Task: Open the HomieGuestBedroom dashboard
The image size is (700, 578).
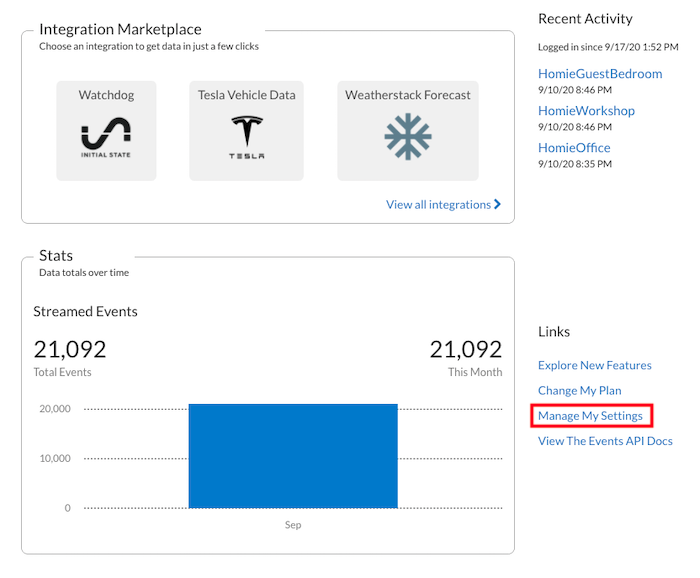Action: (600, 74)
